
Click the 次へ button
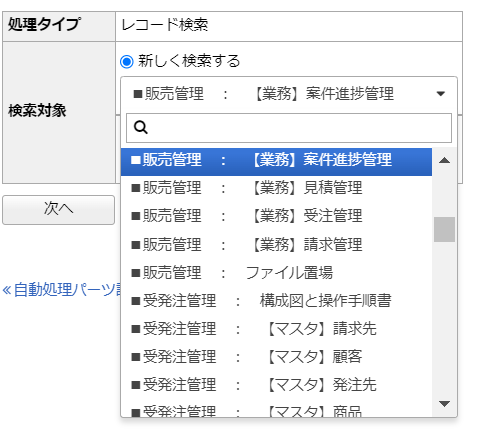(x=59, y=210)
